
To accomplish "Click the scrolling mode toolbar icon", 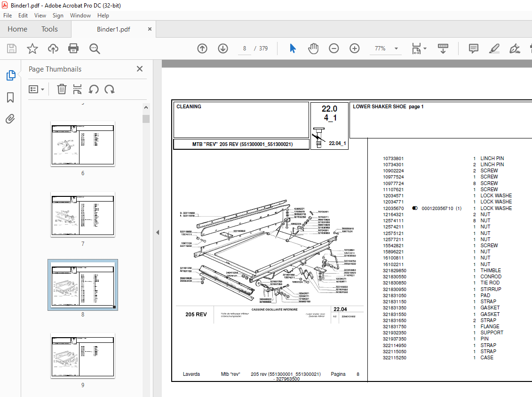I will tap(443, 49).
